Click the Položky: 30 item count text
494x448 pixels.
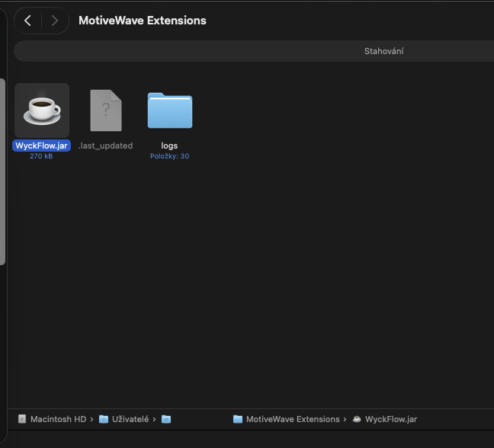coord(169,156)
